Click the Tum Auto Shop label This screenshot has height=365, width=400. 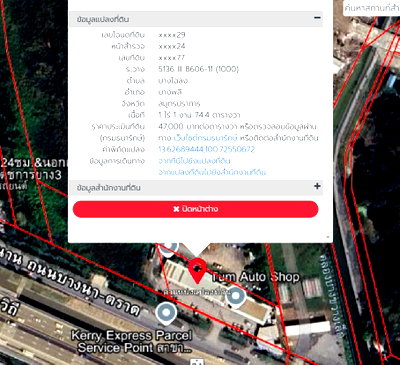[256, 277]
